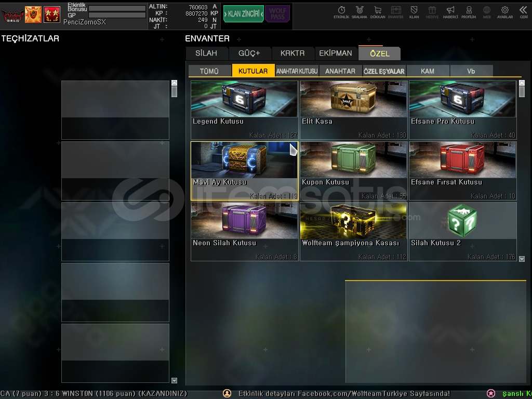Viewport: 532px width, 399px height.
Task: Click the Wolf Pass button
Action: click(x=277, y=14)
